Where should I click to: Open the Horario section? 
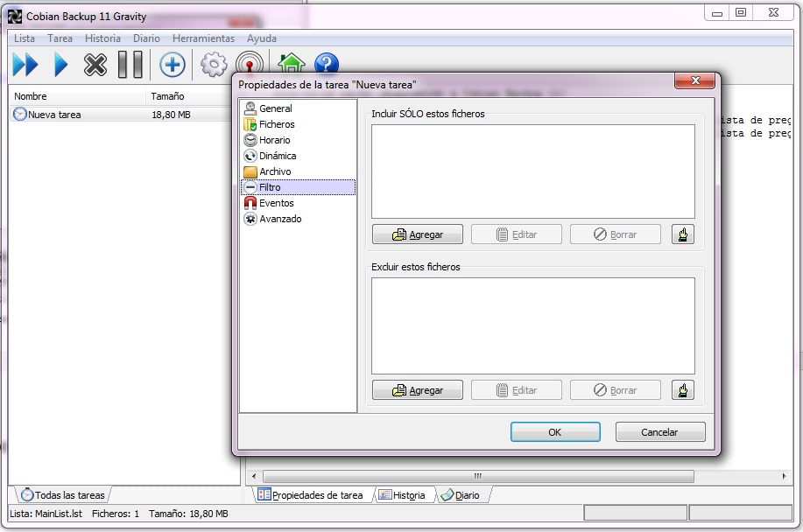274,140
